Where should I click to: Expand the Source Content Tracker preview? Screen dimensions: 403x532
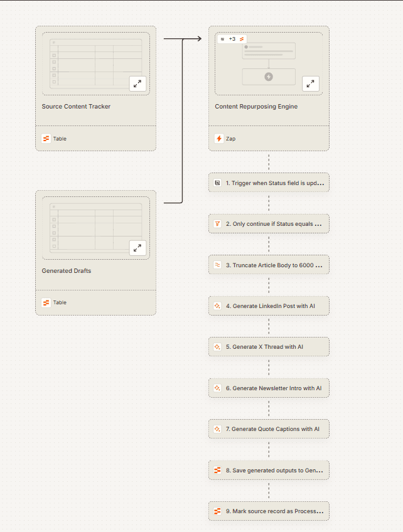(137, 83)
